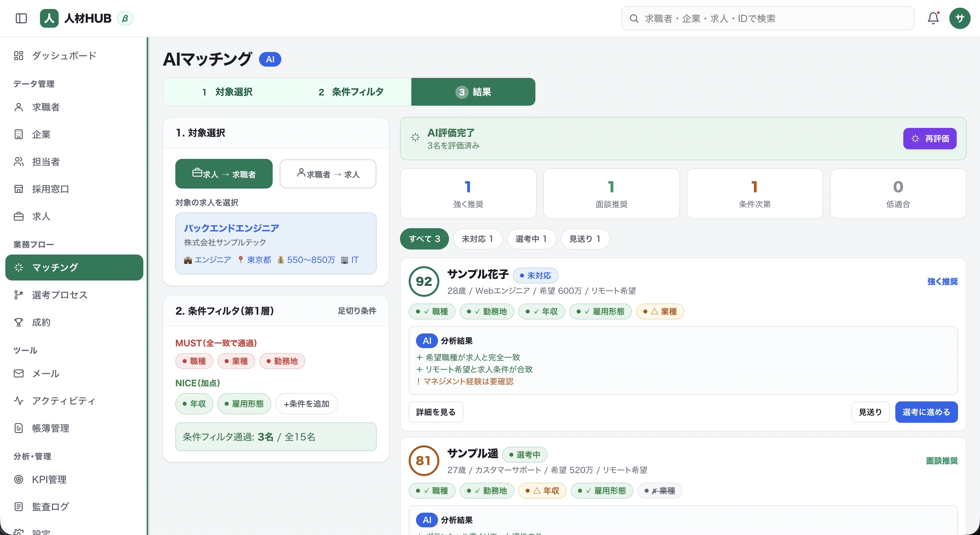Click 足切り条件 label

pos(357,311)
